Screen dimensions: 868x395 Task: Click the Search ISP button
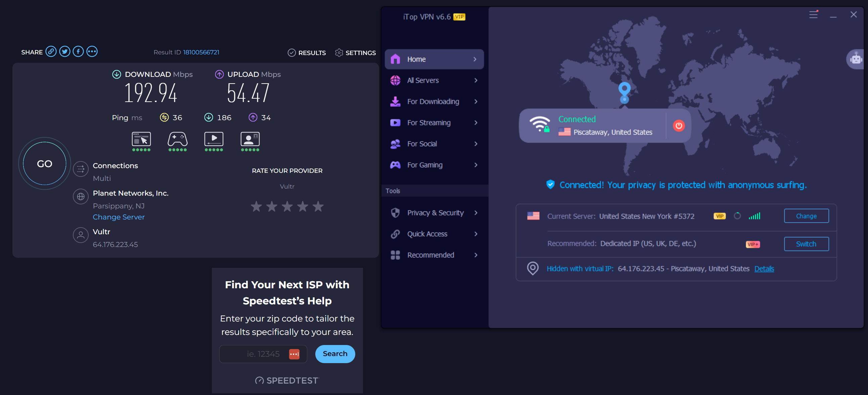click(335, 354)
